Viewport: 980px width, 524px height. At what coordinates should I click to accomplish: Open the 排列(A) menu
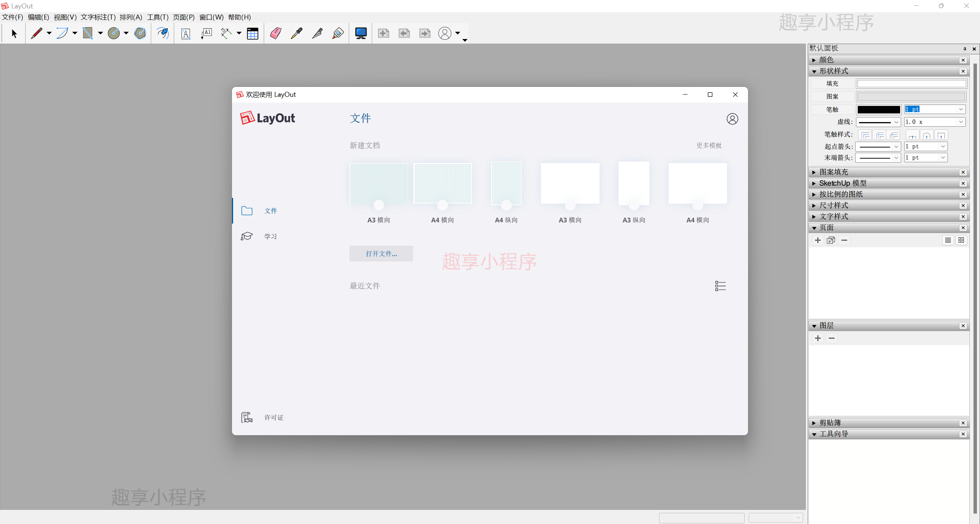point(131,17)
